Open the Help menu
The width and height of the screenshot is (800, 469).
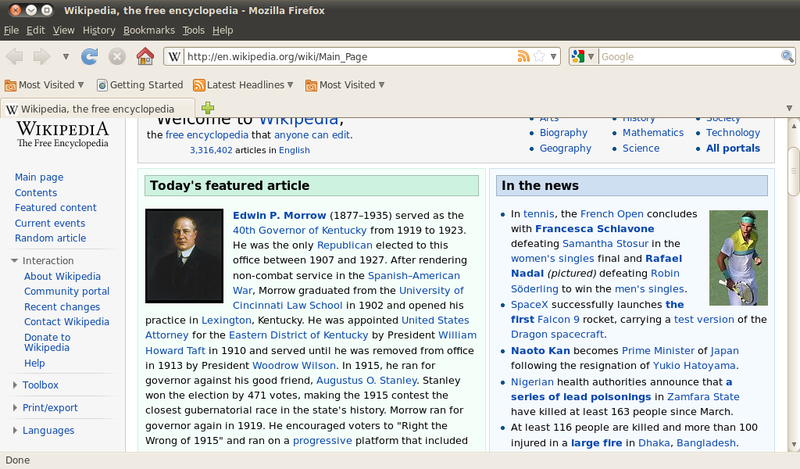[222, 30]
